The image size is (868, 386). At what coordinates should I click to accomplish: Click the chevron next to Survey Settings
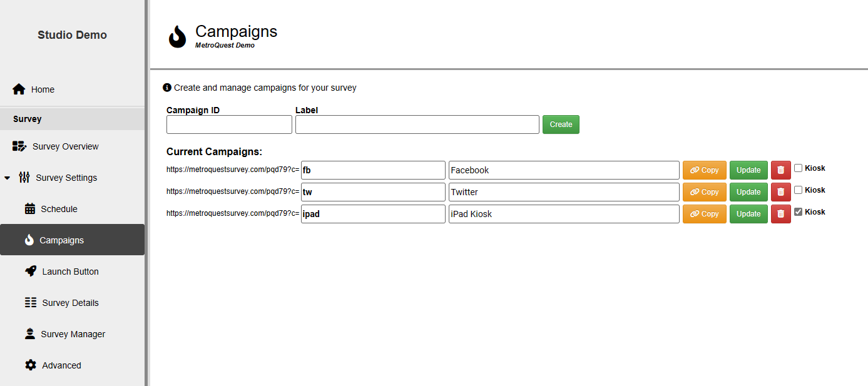coord(8,177)
